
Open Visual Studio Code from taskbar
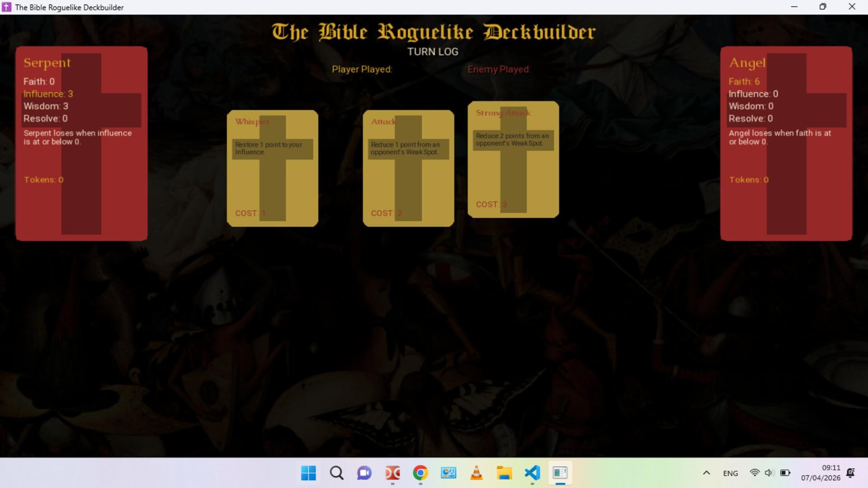(x=532, y=473)
